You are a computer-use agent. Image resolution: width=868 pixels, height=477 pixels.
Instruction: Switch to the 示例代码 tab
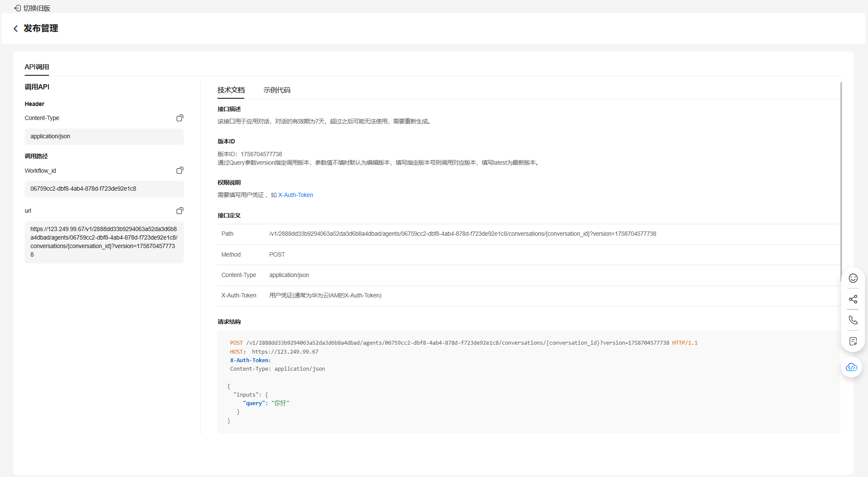click(277, 90)
